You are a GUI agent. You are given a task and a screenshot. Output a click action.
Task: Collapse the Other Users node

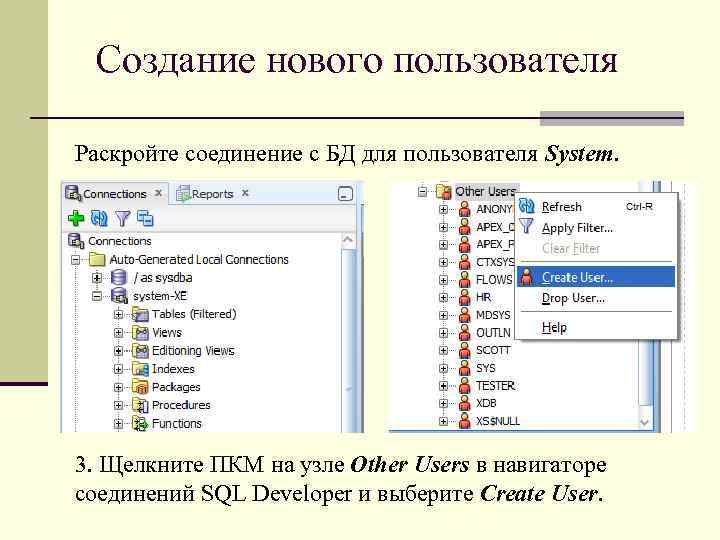(x=422, y=191)
